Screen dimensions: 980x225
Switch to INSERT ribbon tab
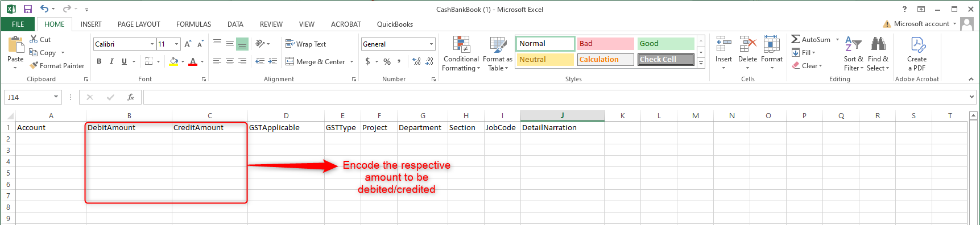tap(91, 24)
